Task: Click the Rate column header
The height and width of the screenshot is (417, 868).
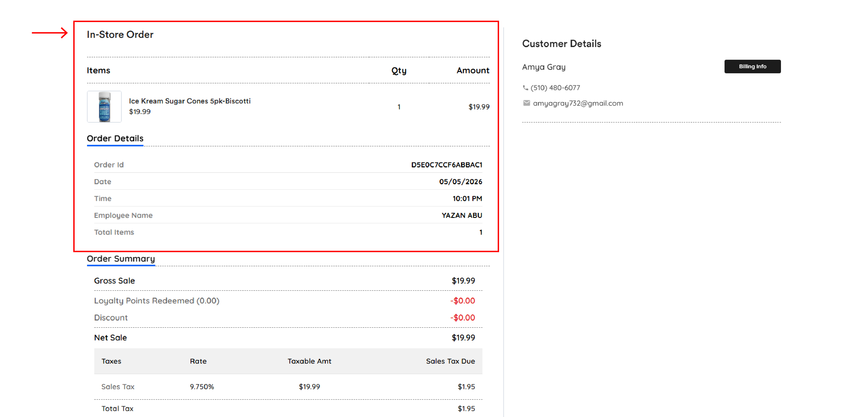Action: point(198,361)
